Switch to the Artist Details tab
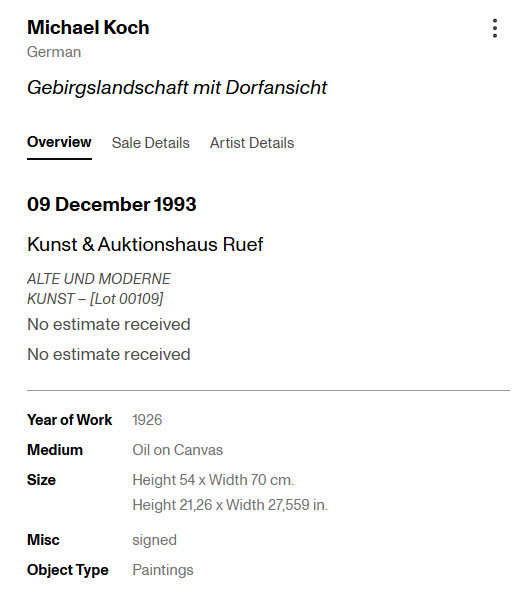The height and width of the screenshot is (596, 527). coord(252,143)
